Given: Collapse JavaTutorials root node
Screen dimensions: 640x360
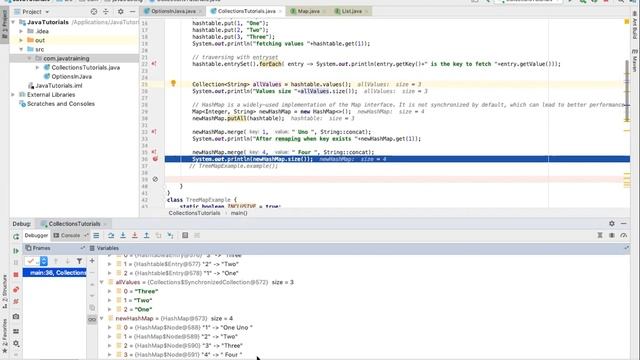Looking at the screenshot, I should click(13, 22).
